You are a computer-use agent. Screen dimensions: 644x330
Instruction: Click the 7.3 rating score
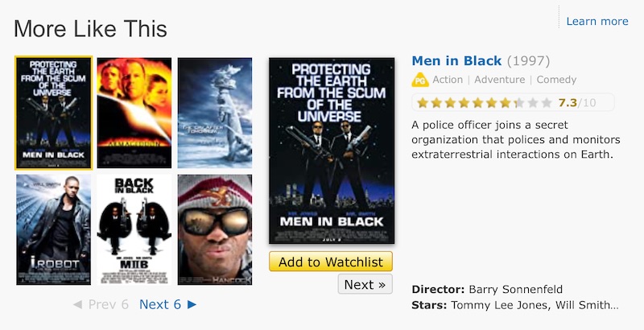[x=568, y=103]
